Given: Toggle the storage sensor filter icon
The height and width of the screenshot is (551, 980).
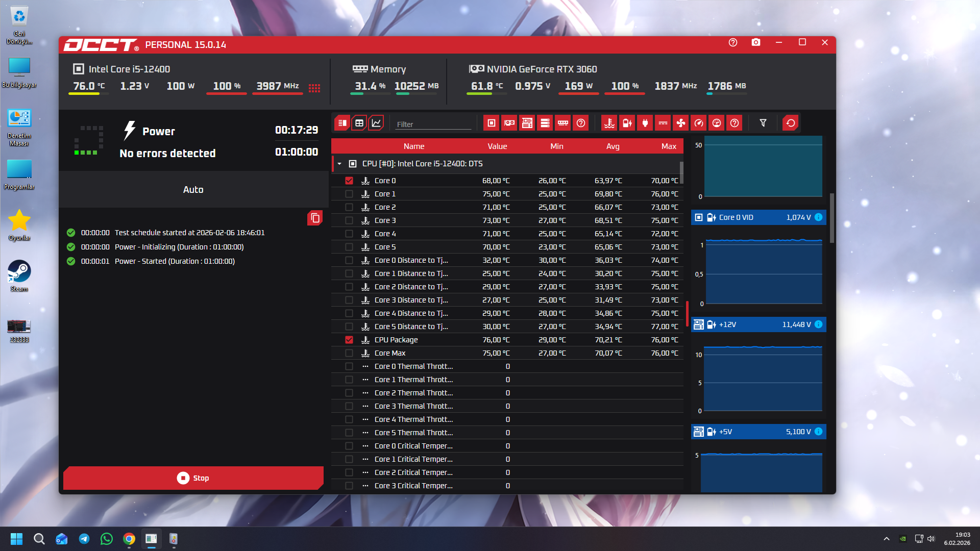Looking at the screenshot, I should pos(545,123).
